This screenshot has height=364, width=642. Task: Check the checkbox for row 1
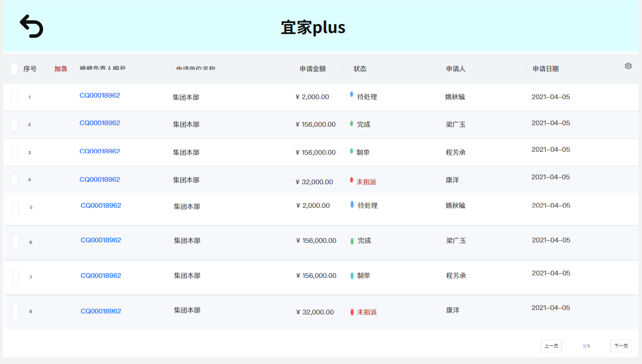(14, 97)
